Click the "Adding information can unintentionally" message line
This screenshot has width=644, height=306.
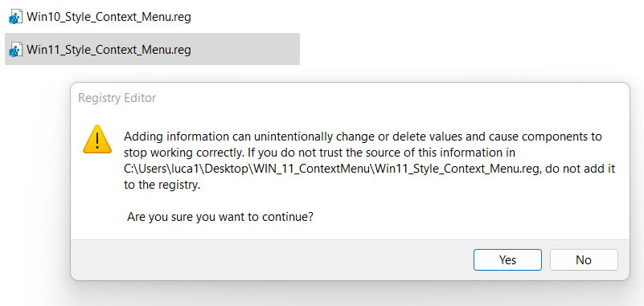coord(363,137)
